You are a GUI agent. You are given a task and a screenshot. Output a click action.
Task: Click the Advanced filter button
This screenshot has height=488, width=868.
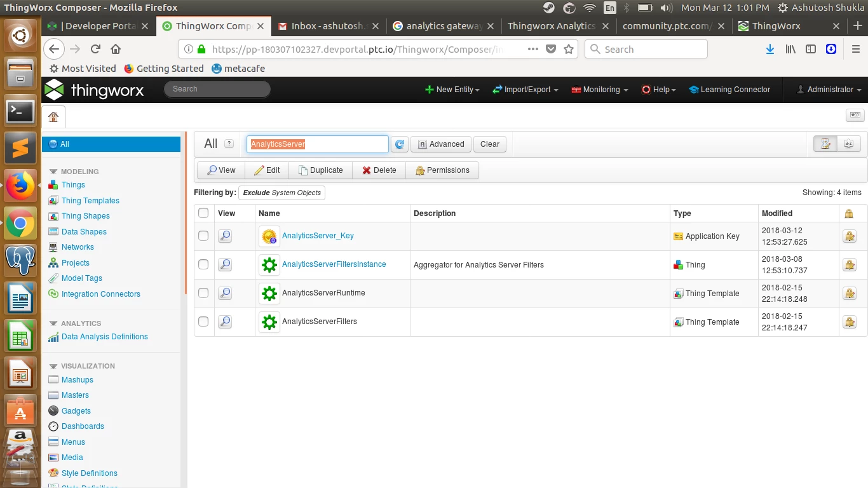(441, 144)
